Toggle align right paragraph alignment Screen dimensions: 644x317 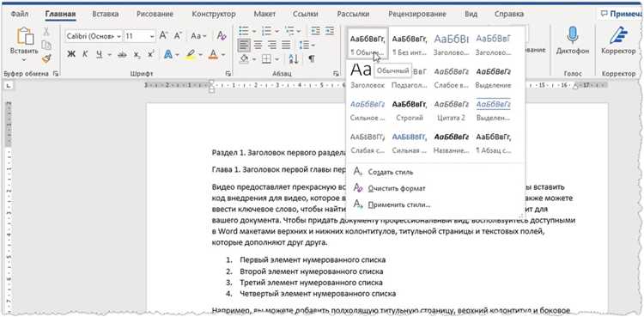272,45
